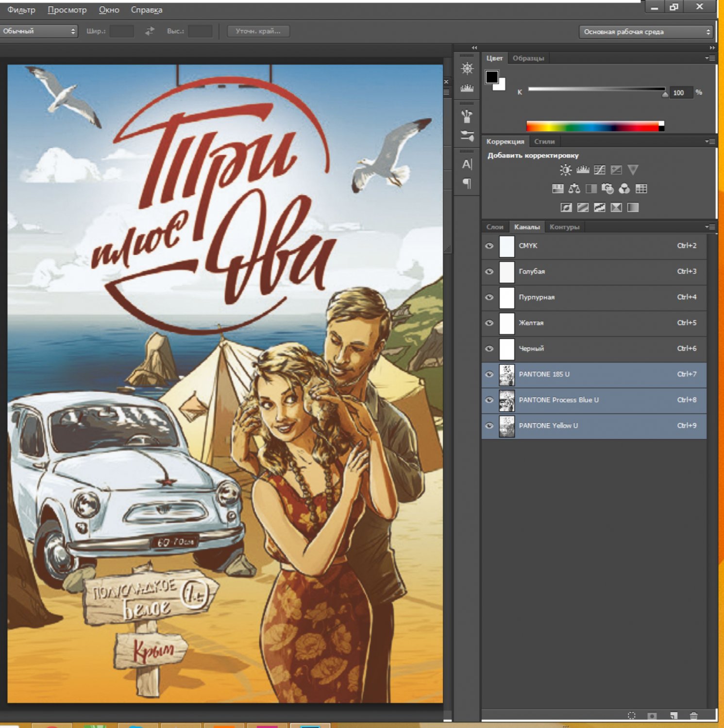
Task: Swap width and height arrows icon
Action: coord(150,31)
